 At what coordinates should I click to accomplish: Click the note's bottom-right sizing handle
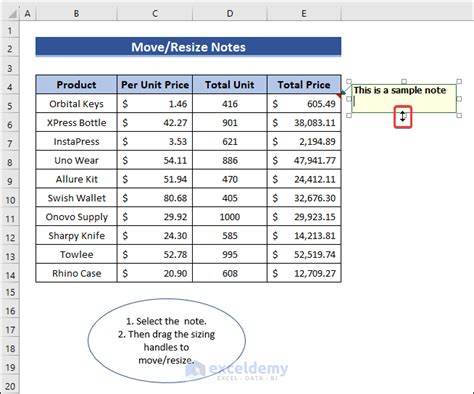(x=459, y=115)
